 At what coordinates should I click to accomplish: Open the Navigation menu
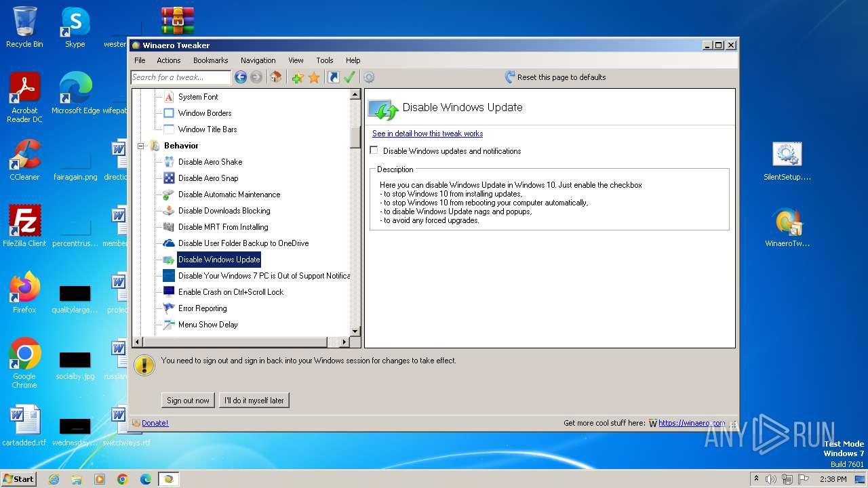point(258,60)
